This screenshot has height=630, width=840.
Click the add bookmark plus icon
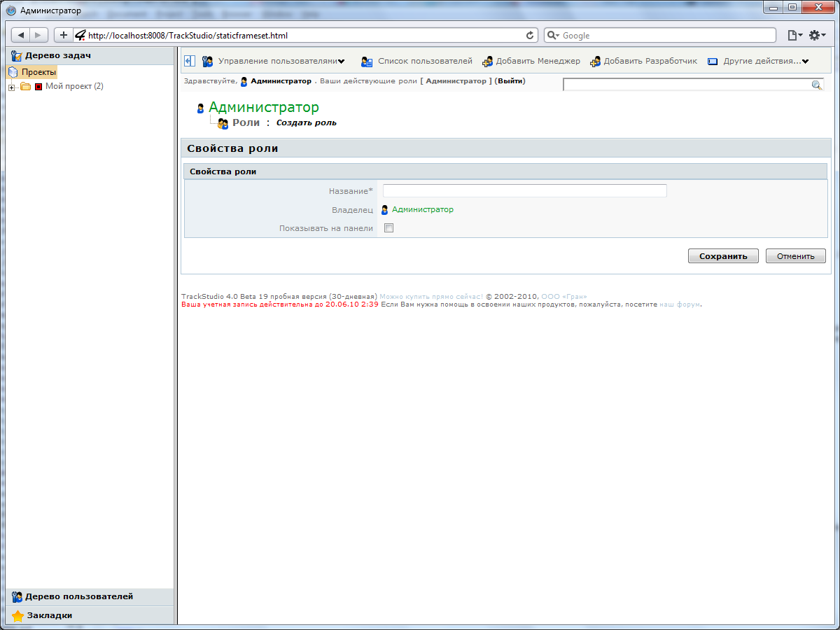pyautogui.click(x=64, y=35)
